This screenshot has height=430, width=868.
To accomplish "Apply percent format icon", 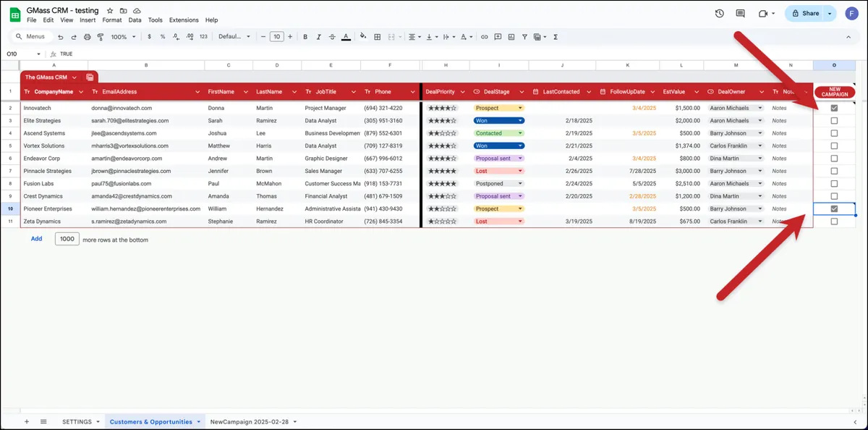I will pos(163,36).
